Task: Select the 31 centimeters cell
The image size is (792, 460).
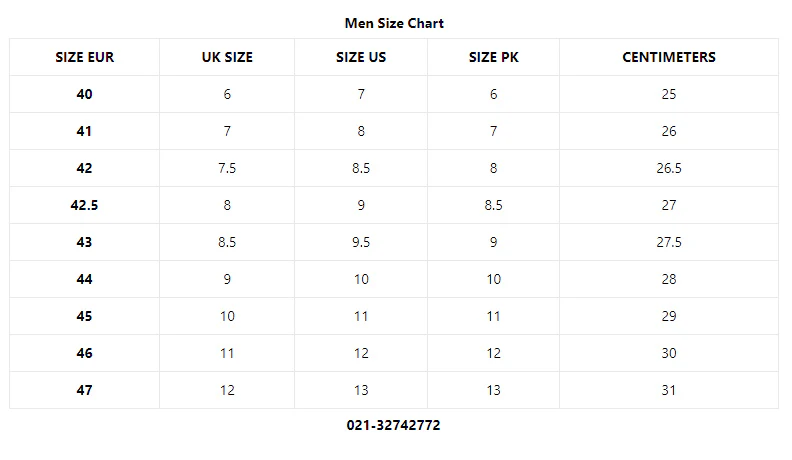Action: pos(669,390)
